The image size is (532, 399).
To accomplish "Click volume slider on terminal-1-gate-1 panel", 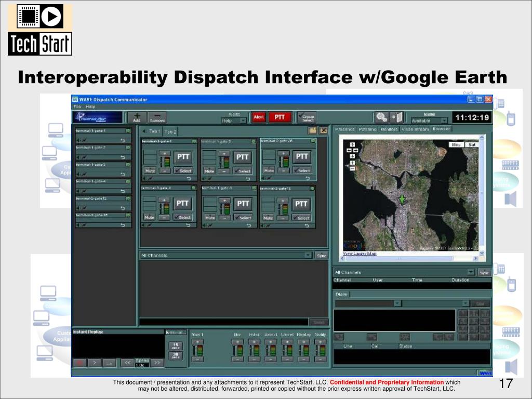I will (165, 162).
